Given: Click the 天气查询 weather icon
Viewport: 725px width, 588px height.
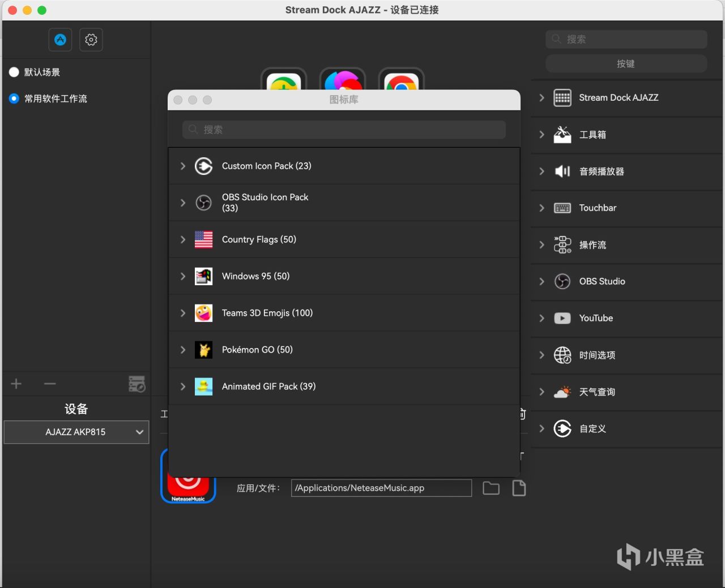Looking at the screenshot, I should pos(562,392).
